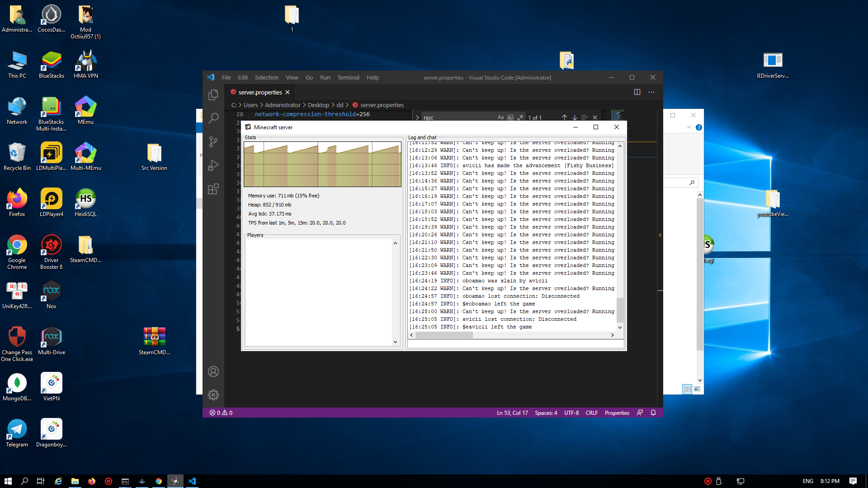Image resolution: width=868 pixels, height=488 pixels.
Task: Click the split editor right icon
Action: 637,92
